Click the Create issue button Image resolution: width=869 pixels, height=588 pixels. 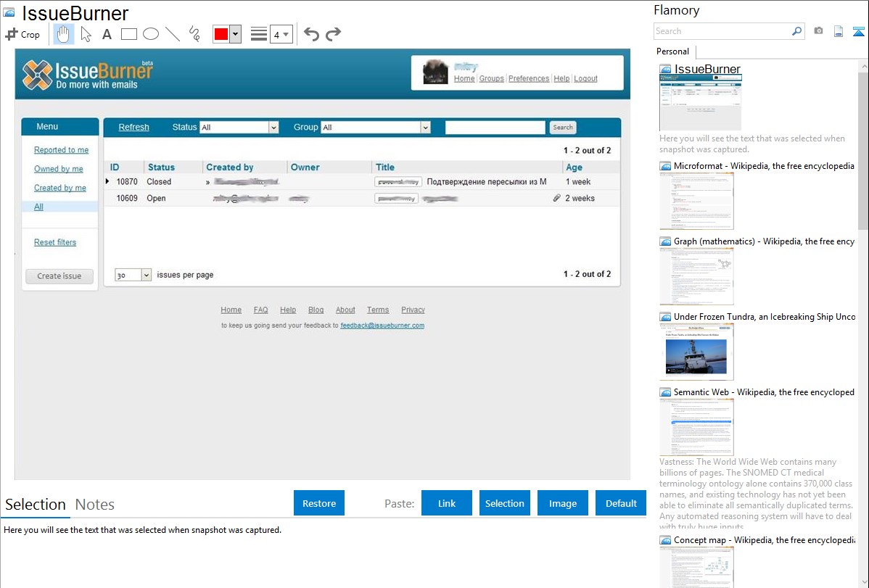59,276
